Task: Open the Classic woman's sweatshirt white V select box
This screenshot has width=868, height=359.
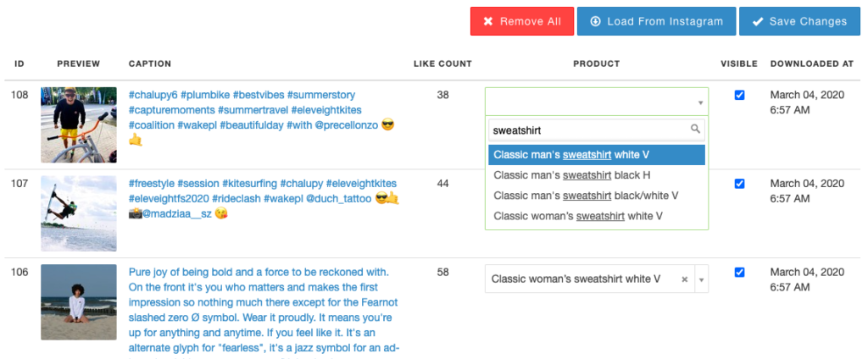Action: click(597, 279)
